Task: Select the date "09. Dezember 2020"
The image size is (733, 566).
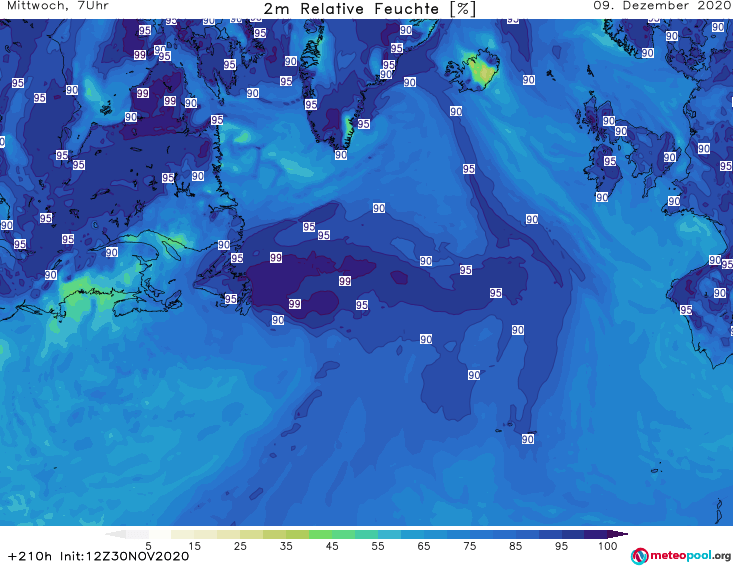Action: coord(662,6)
